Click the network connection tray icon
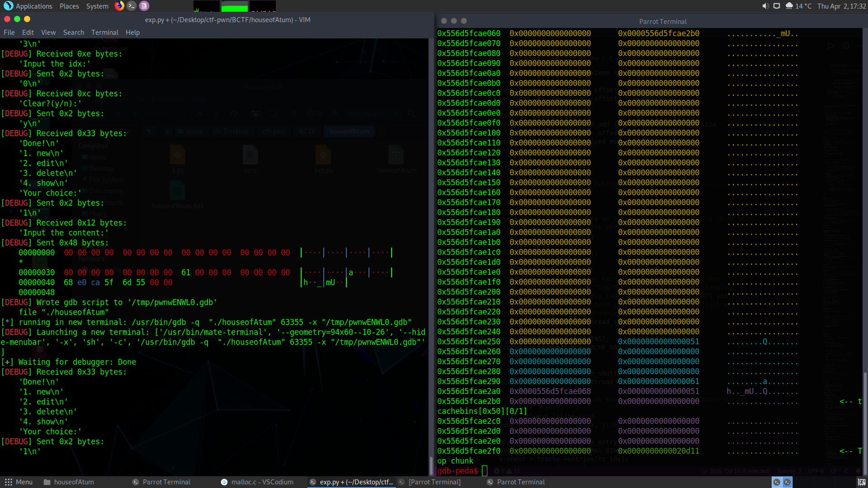 click(777, 6)
